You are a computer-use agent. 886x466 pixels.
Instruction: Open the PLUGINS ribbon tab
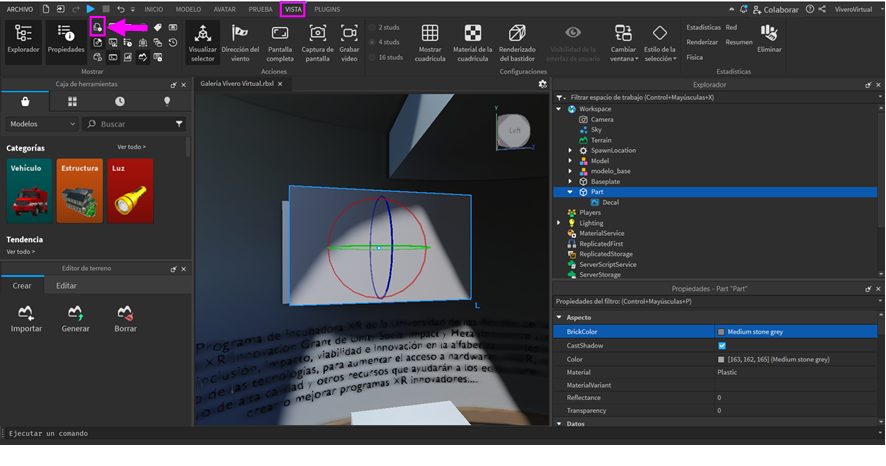(x=327, y=9)
